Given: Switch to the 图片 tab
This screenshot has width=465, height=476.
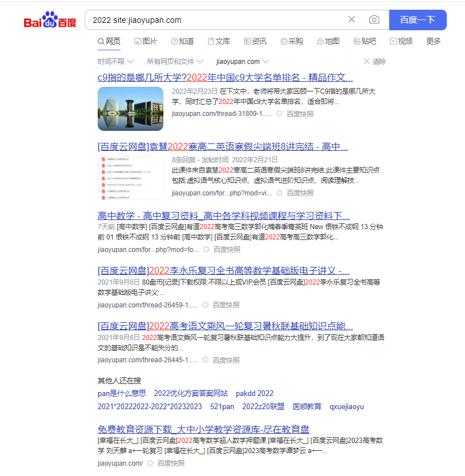Looking at the screenshot, I should [146, 41].
